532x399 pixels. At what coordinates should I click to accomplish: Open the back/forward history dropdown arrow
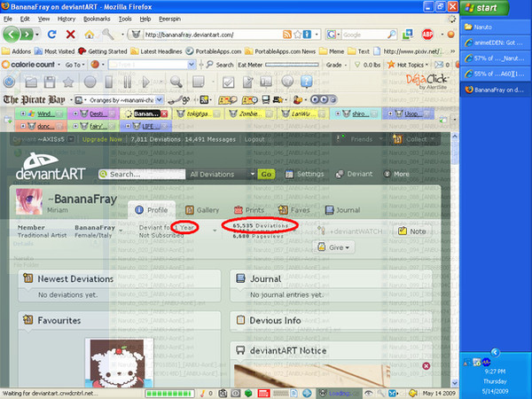37,35
